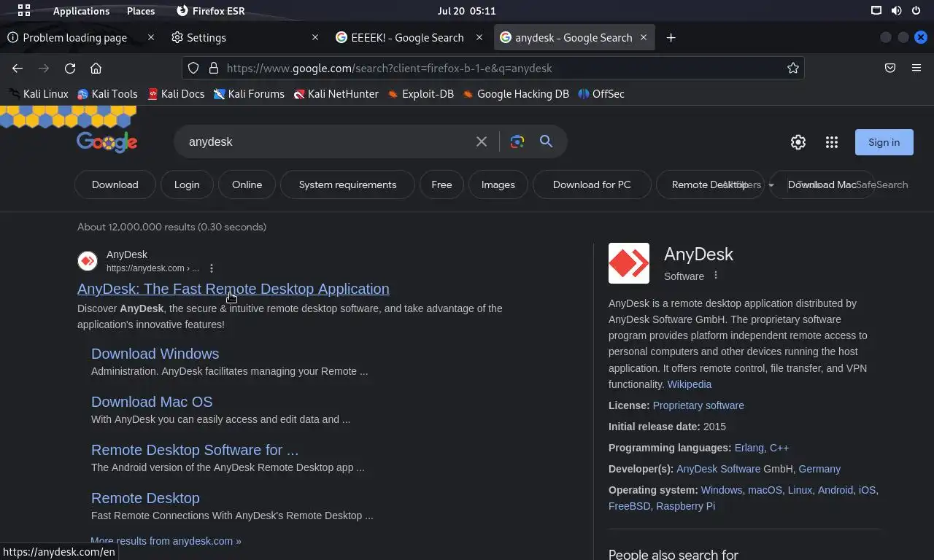Open the Remote Desktop Software for ... sitelink
934x560 pixels.
[x=195, y=450]
